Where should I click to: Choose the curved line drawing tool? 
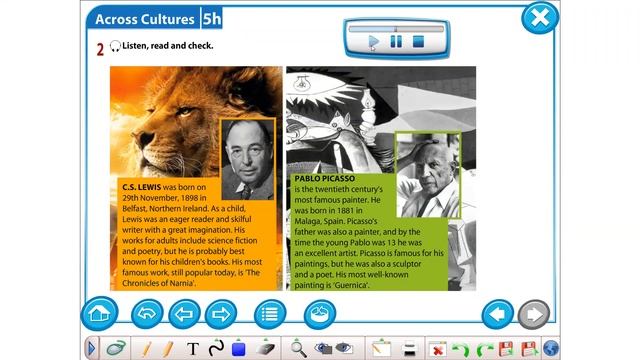(216, 349)
